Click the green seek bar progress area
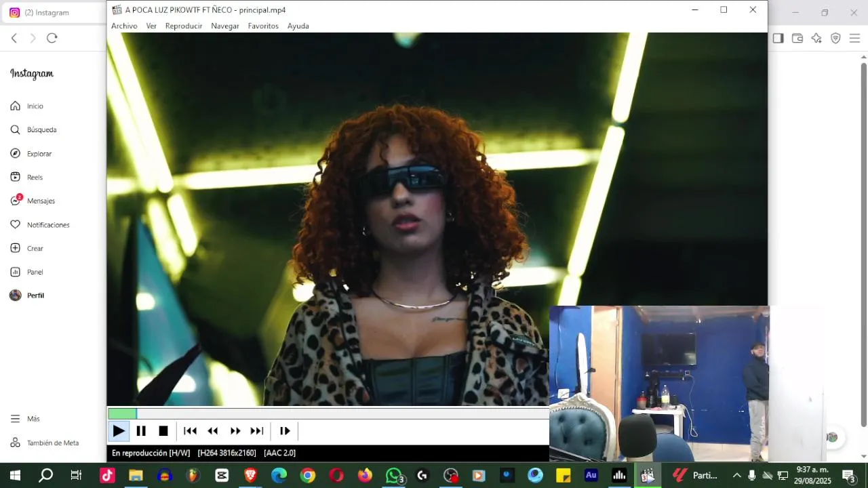 click(122, 413)
